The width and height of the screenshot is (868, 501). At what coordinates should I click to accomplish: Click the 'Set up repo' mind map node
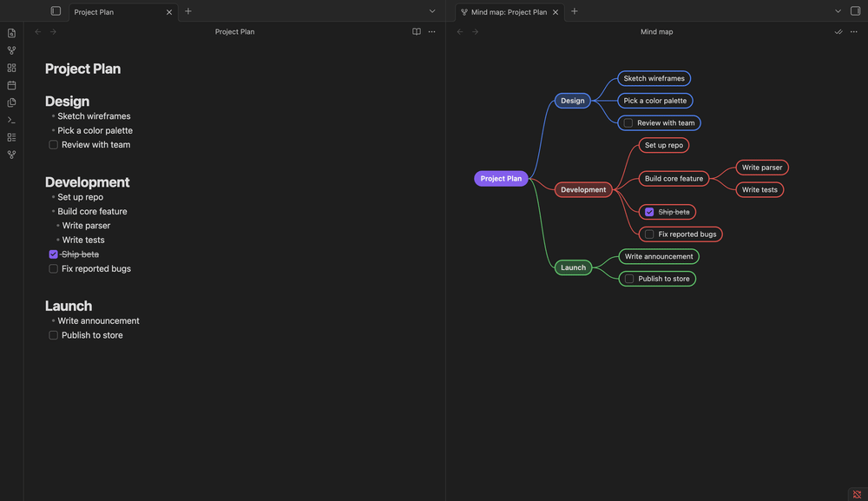coord(664,145)
